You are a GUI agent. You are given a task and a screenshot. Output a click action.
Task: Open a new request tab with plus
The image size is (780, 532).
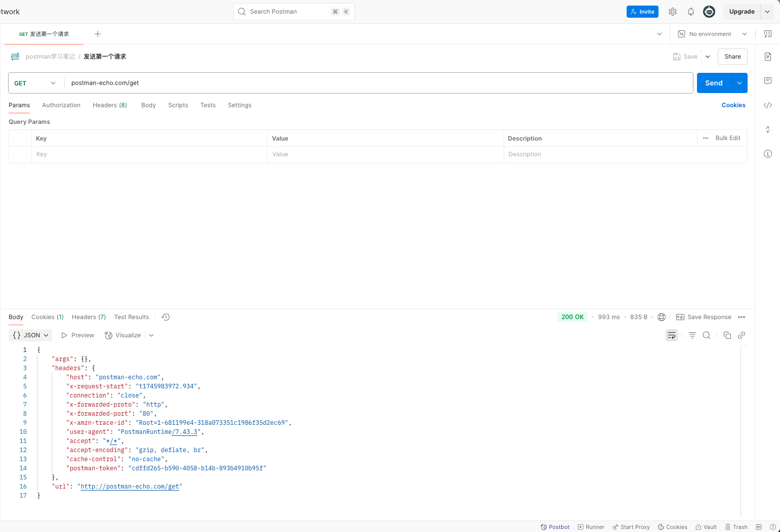click(98, 34)
